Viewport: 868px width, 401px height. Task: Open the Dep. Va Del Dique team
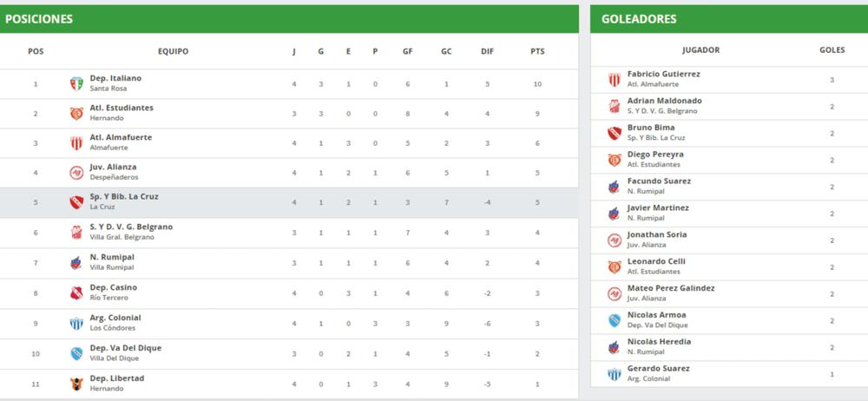pyautogui.click(x=125, y=348)
